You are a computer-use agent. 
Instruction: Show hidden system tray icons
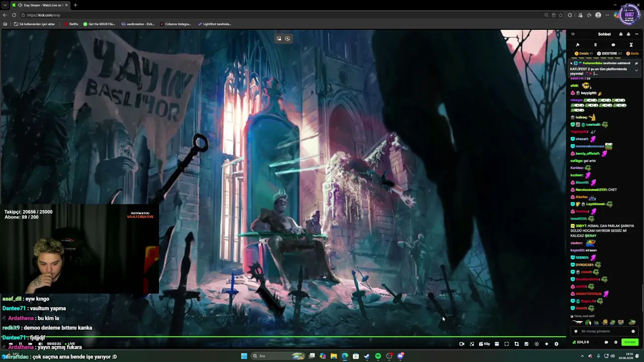pos(582,356)
